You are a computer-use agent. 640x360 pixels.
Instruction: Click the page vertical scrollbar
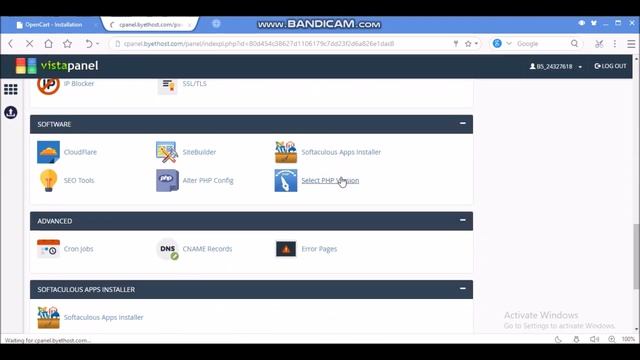point(636,256)
